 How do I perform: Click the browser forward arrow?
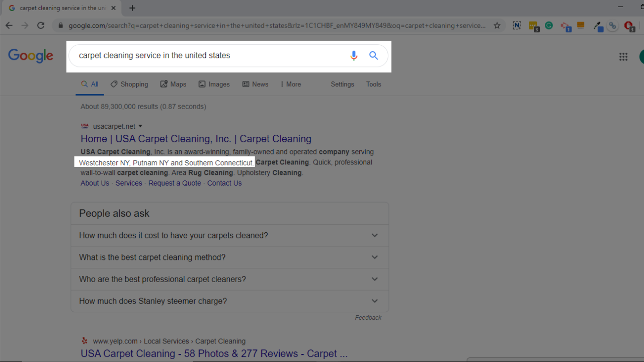[x=25, y=26]
